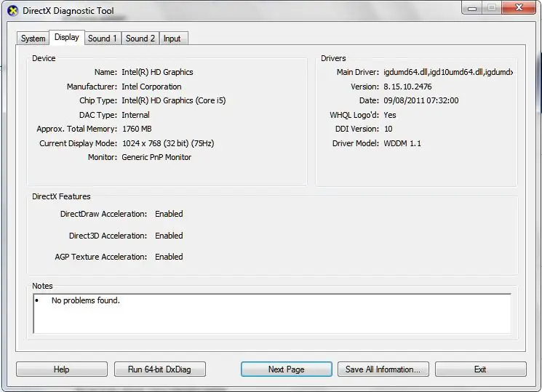Image resolution: width=542 pixels, height=392 pixels.
Task: Click monitor value 'Generic PnP Monitor'
Action: click(x=156, y=157)
